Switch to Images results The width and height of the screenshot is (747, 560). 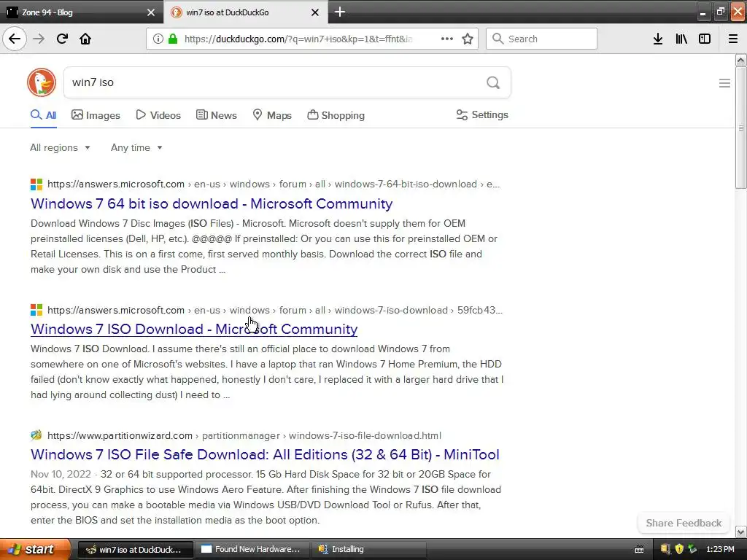point(96,115)
